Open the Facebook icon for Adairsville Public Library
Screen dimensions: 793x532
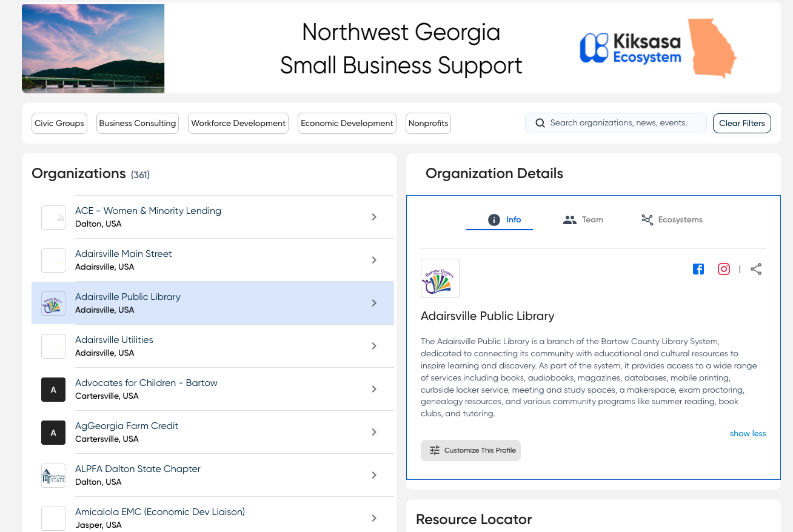(698, 269)
